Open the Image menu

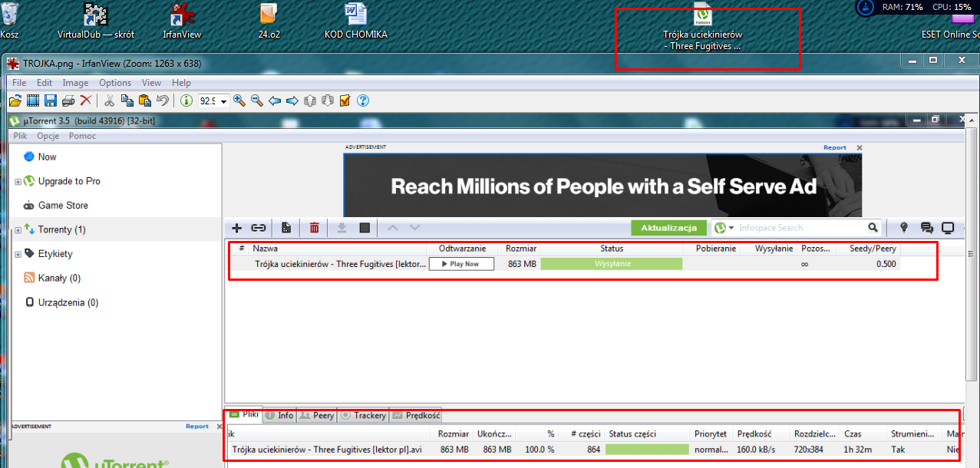pyautogui.click(x=75, y=83)
